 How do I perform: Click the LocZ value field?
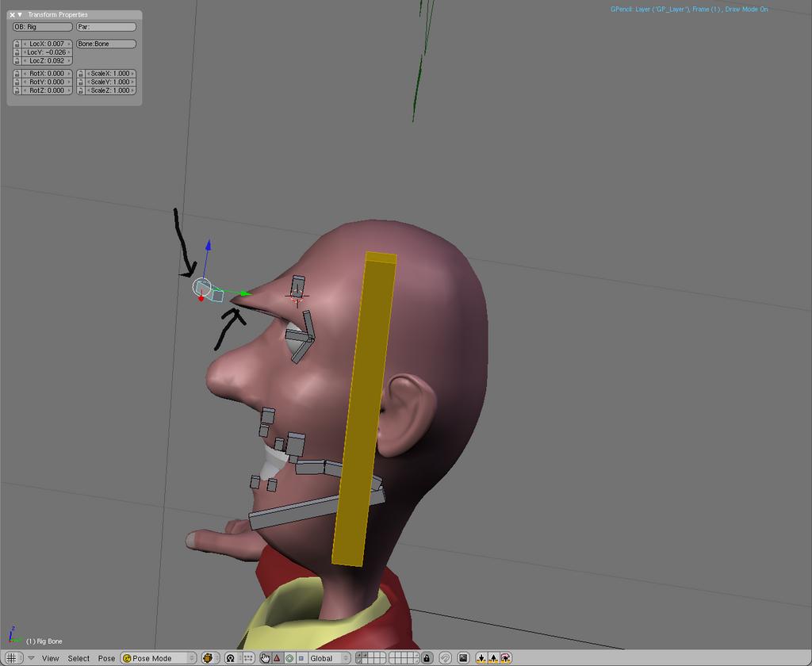click(x=47, y=60)
